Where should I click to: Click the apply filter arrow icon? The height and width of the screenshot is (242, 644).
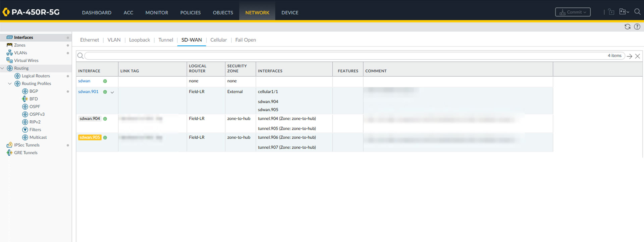point(630,56)
